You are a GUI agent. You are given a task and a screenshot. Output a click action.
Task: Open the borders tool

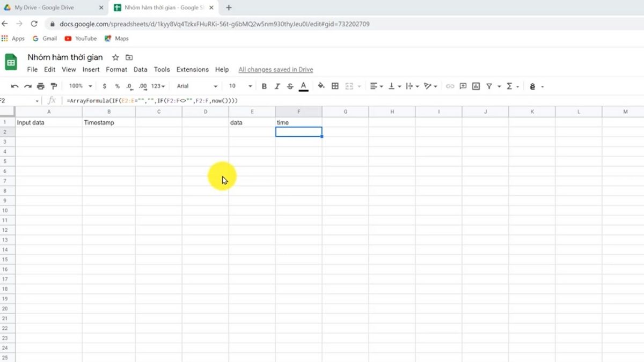(x=335, y=86)
